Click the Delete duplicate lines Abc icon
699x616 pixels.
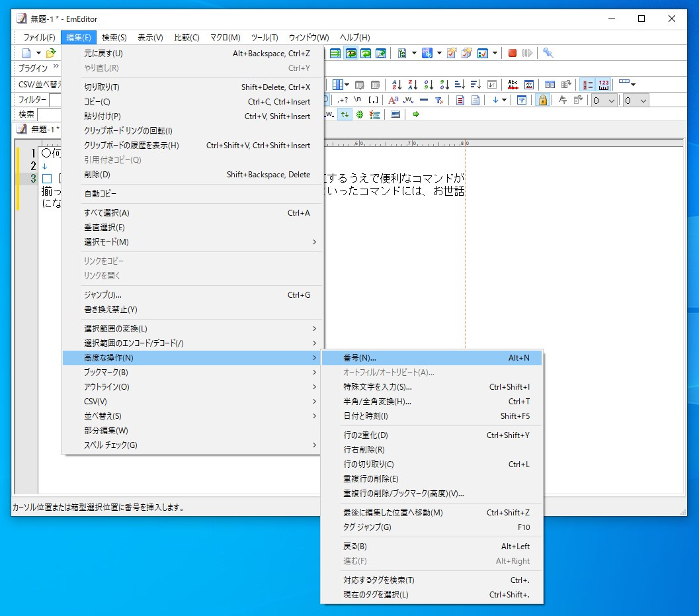513,84
